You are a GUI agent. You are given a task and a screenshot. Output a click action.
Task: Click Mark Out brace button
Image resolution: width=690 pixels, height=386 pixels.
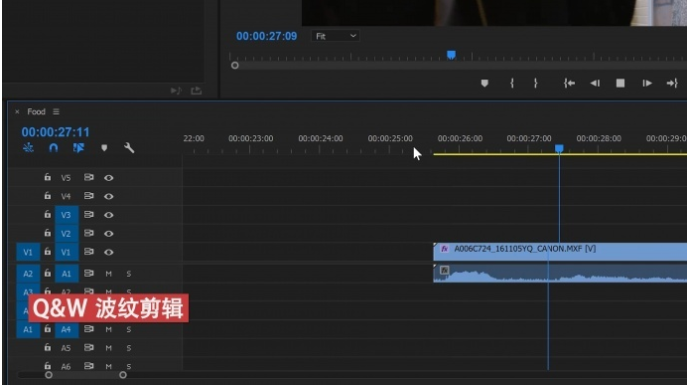click(x=536, y=83)
